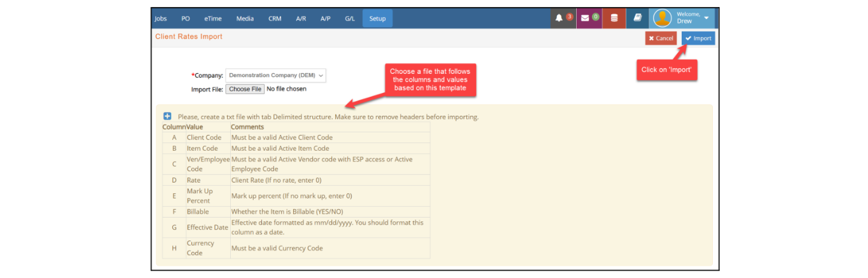
Task: Click the user avatar picture
Action: pyautogui.click(x=663, y=18)
